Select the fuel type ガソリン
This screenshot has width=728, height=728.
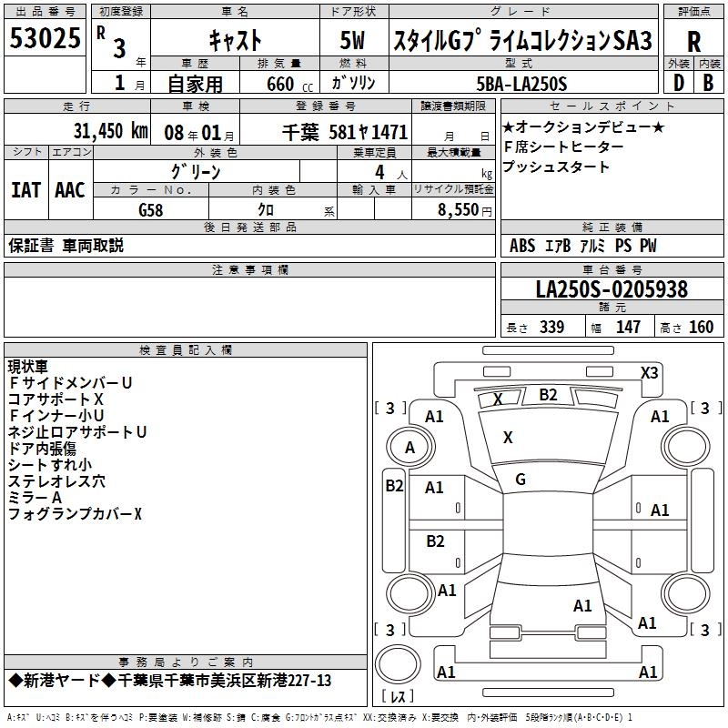[x=353, y=83]
